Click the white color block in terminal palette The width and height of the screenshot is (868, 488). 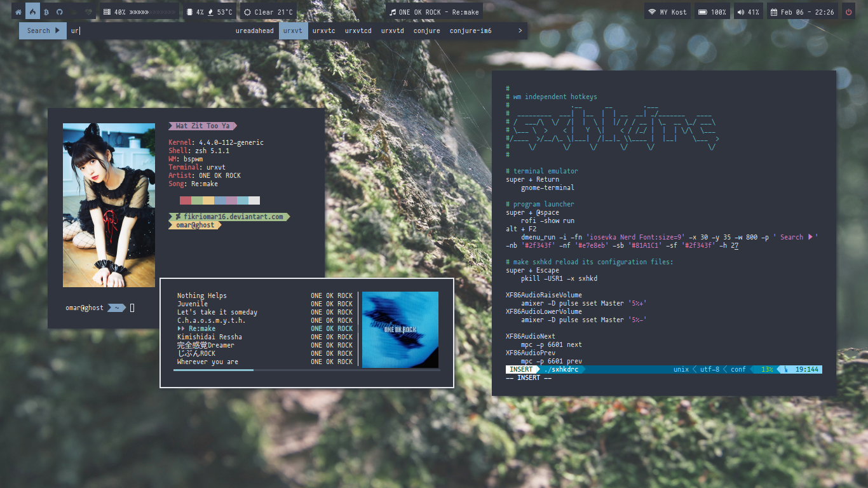pos(254,200)
